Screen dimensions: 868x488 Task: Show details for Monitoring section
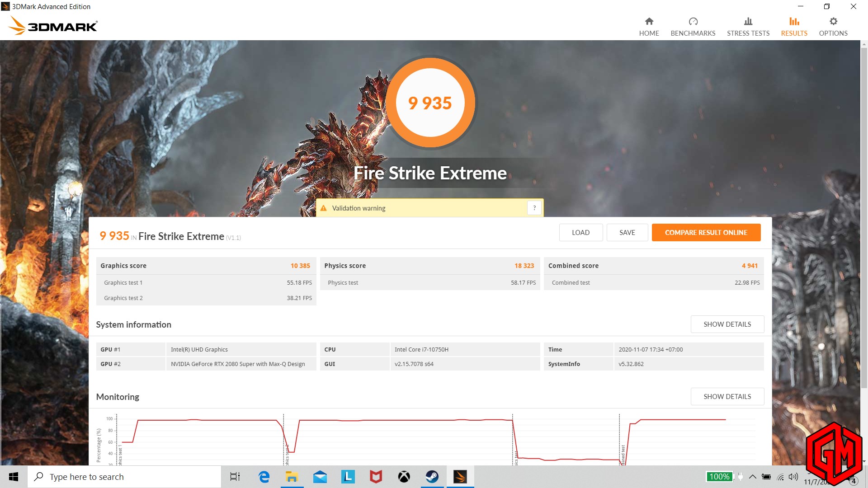(x=727, y=396)
